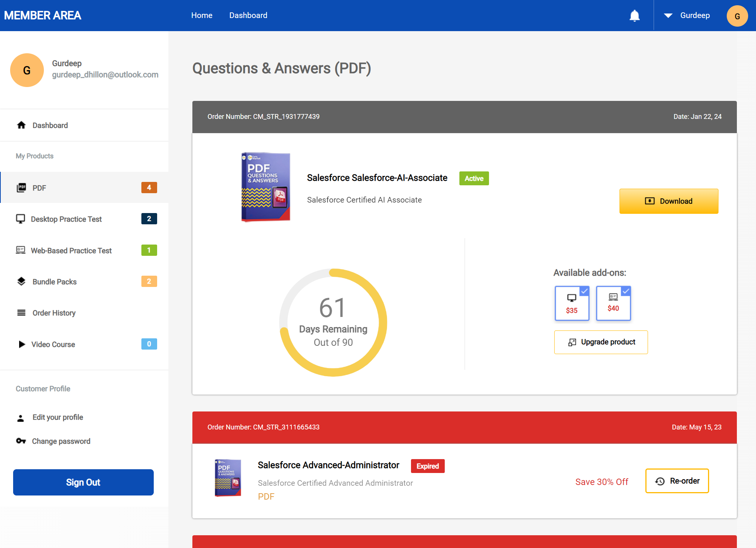756x548 pixels.
Task: Click the Desktop Practice Test badge 2
Action: [x=149, y=219]
